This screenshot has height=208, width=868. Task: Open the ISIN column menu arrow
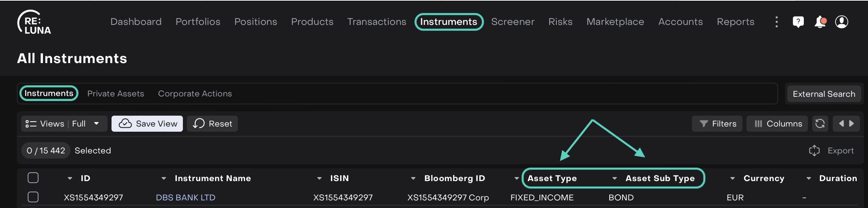coord(319,178)
